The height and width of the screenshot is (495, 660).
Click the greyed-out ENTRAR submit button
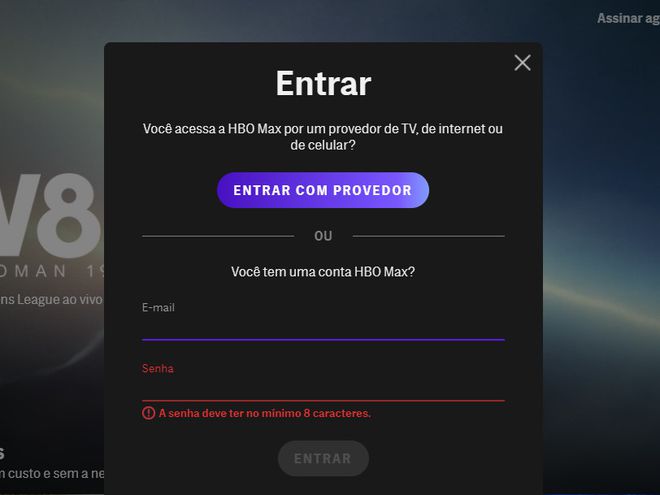coord(323,458)
